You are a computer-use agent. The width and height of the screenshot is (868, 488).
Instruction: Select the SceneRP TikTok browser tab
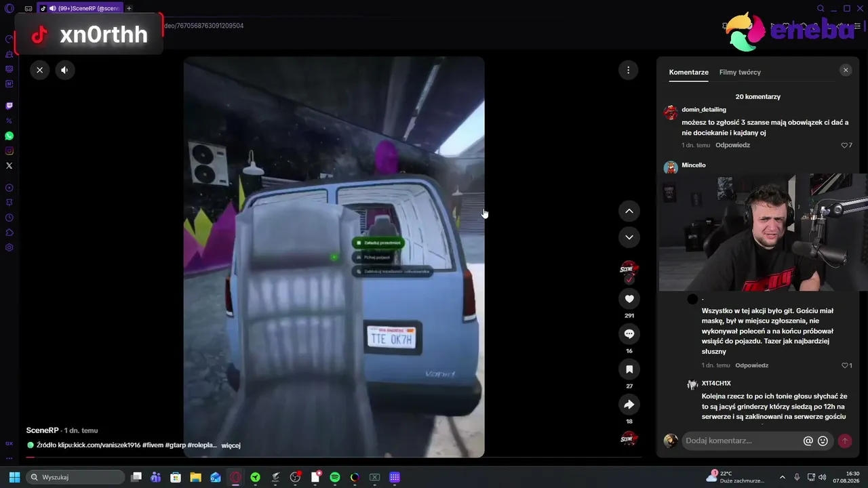click(x=79, y=8)
